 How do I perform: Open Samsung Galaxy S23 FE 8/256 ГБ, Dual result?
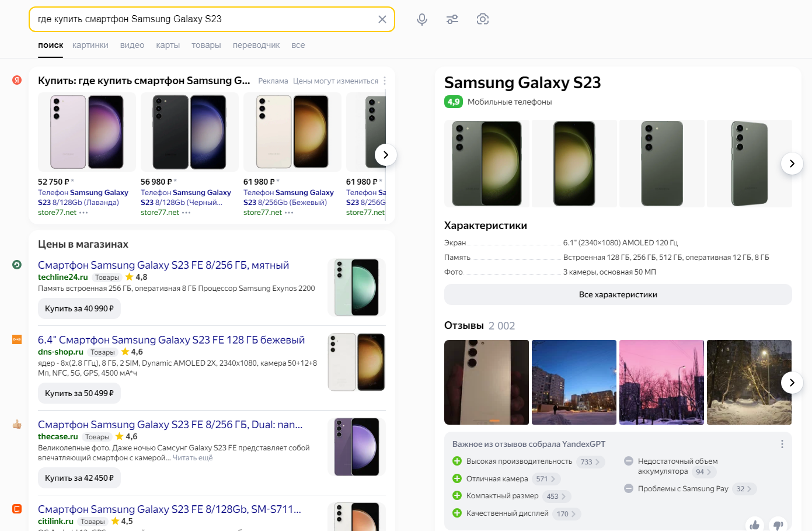[x=170, y=425]
